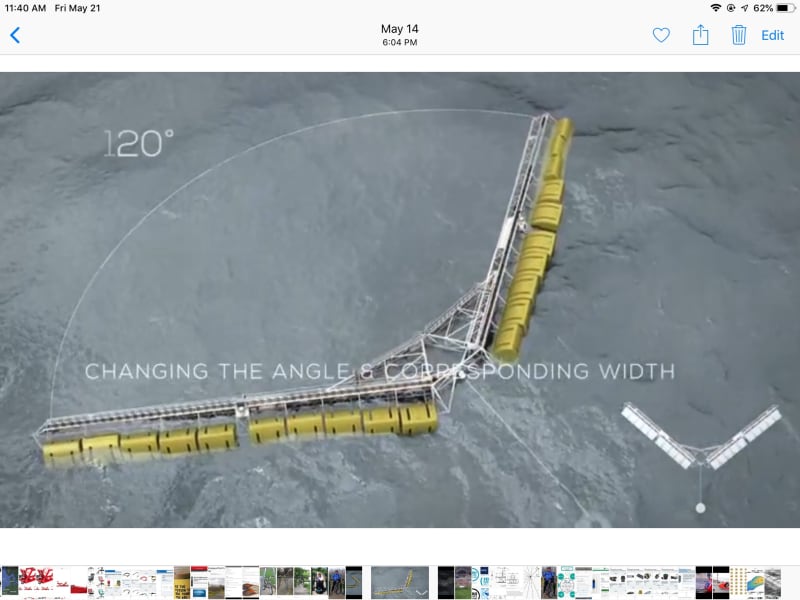This screenshot has width=800, height=600.
Task: Open the teal circles diagram thumbnail
Action: pyautogui.click(x=566, y=583)
